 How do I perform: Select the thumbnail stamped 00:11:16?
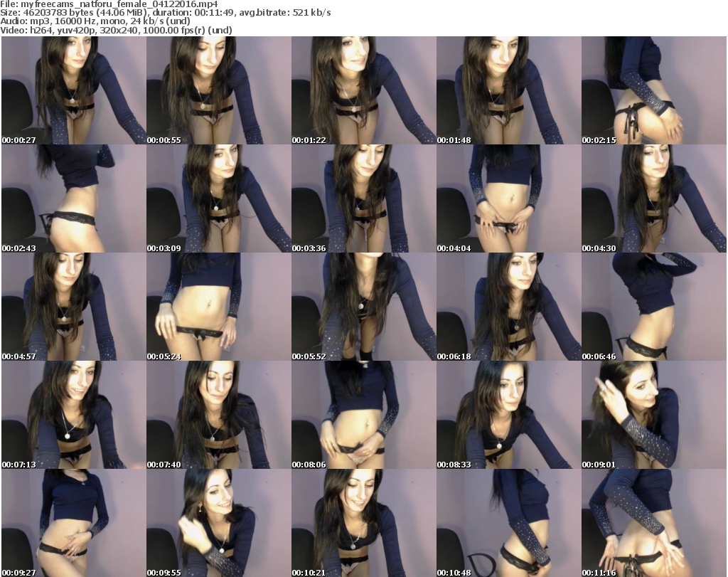coord(654,523)
